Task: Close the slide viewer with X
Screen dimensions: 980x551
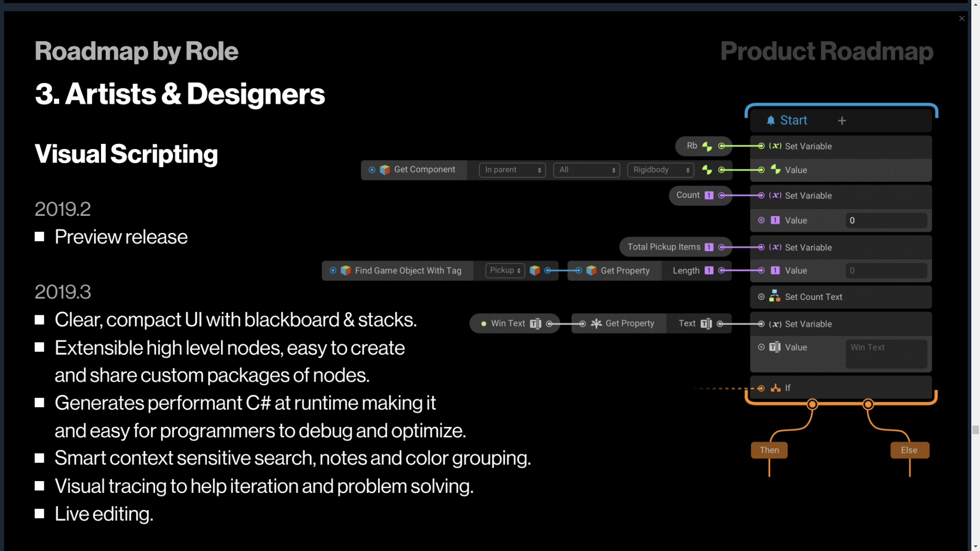Action: [x=962, y=18]
